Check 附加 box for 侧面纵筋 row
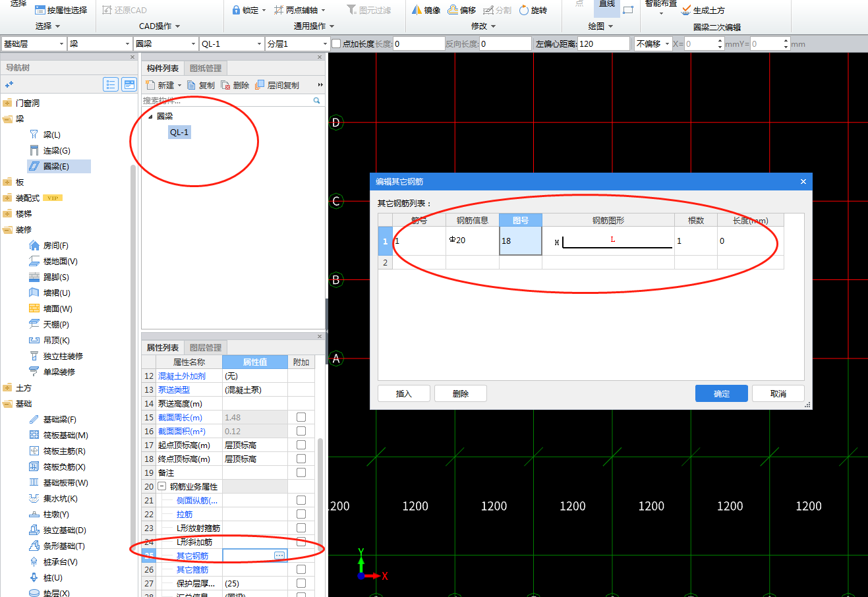The width and height of the screenshot is (868, 597). click(x=301, y=500)
